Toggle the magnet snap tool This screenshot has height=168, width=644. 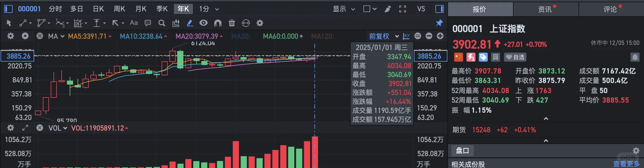(x=218, y=23)
